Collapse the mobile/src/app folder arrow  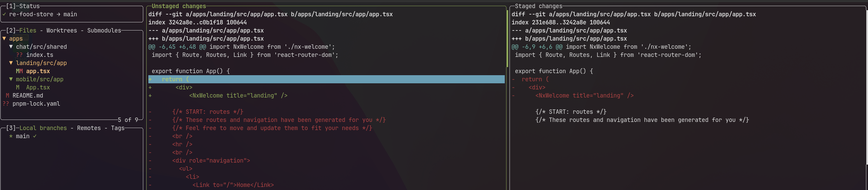point(11,79)
